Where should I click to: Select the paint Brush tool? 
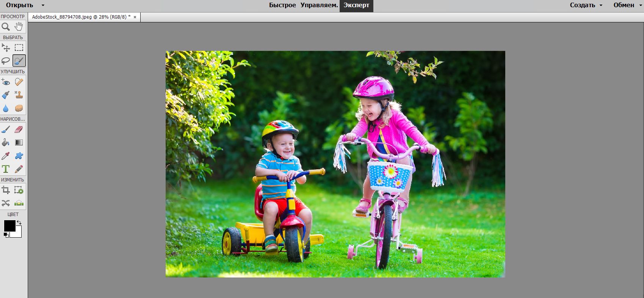tap(6, 129)
